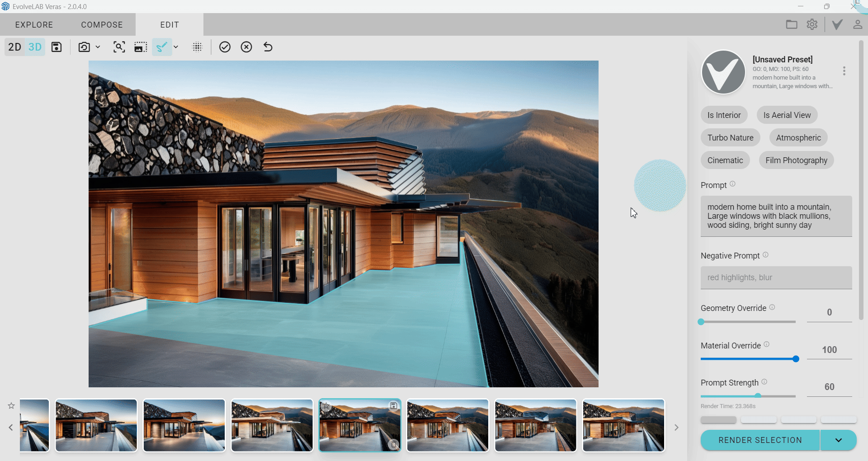This screenshot has width=868, height=461.
Task: Enable the Atmospheric style chip
Action: [798, 138]
